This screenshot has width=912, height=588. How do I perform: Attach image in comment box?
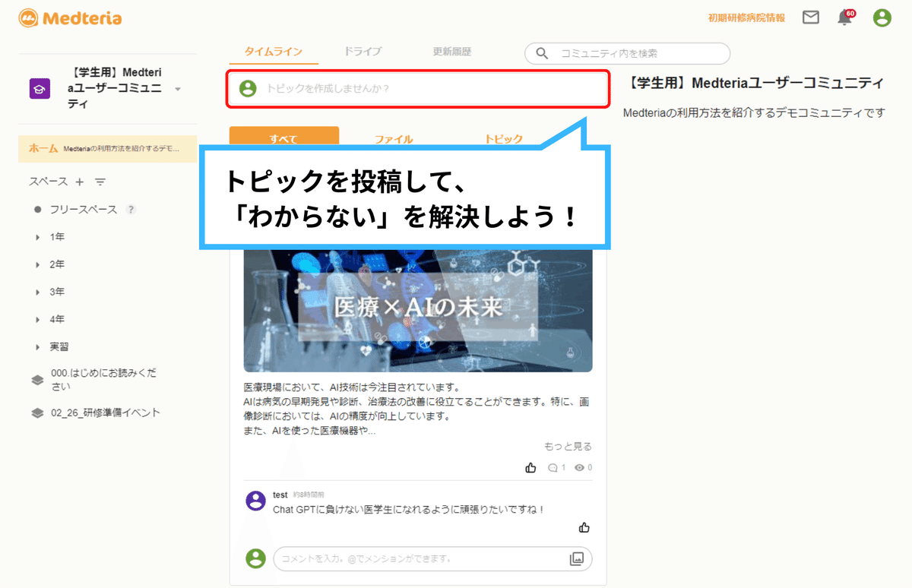(577, 559)
